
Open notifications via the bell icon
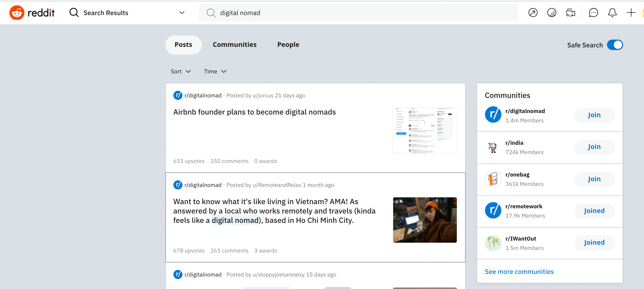click(612, 12)
